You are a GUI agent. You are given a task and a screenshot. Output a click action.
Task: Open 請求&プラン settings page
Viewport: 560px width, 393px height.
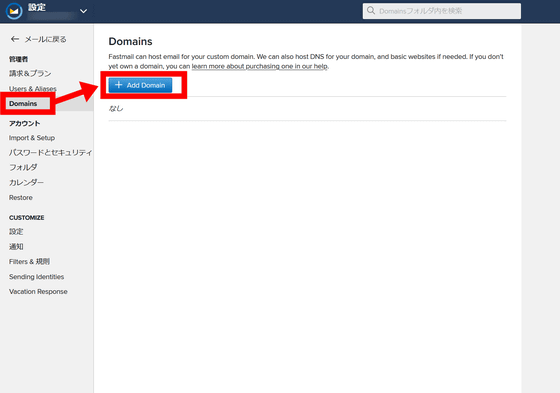[x=30, y=73]
